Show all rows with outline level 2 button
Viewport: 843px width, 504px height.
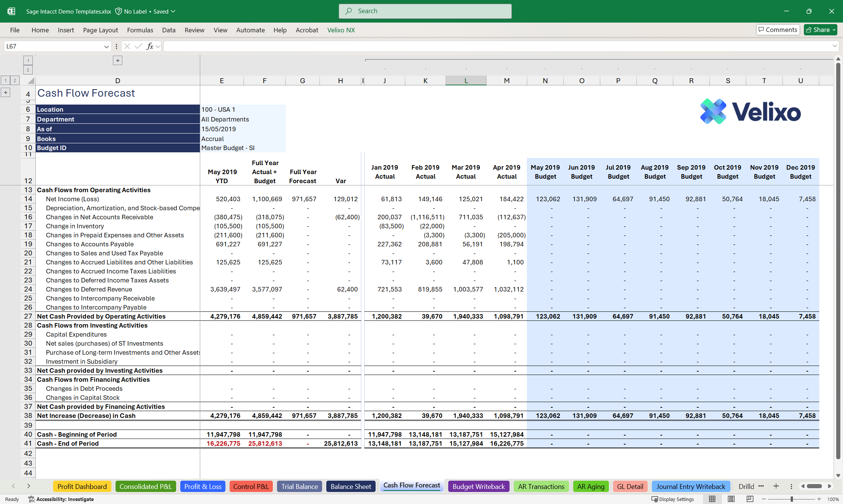click(15, 80)
